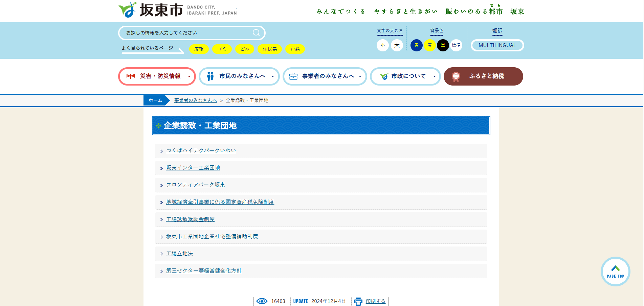Viewport: 644px width, 306px height.
Task: Click the ゴミ katakana quick tag
Action: (x=222, y=49)
